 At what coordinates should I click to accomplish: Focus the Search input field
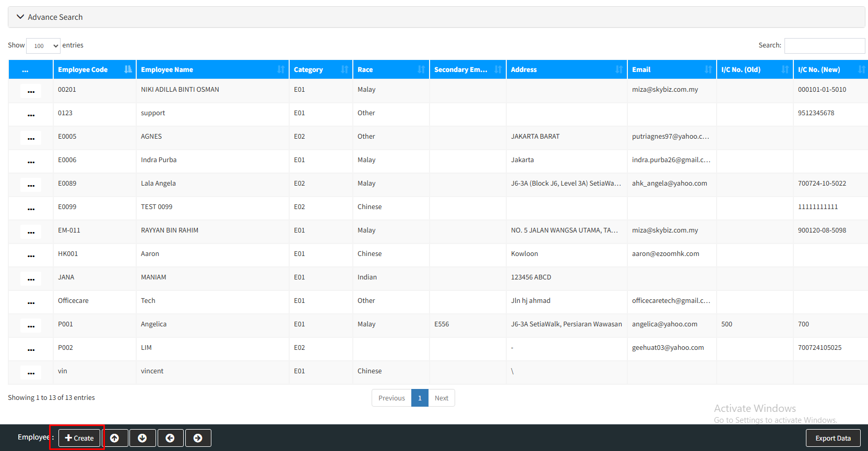pyautogui.click(x=824, y=46)
